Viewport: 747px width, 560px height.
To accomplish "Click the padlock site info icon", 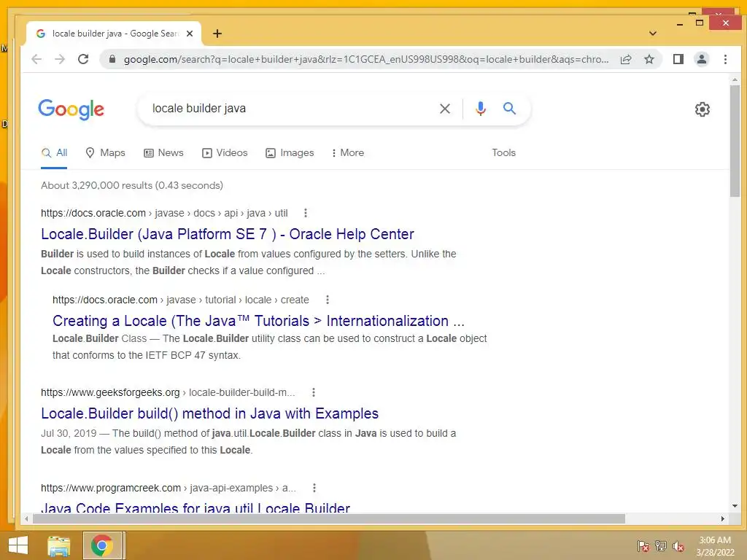I will click(x=112, y=59).
